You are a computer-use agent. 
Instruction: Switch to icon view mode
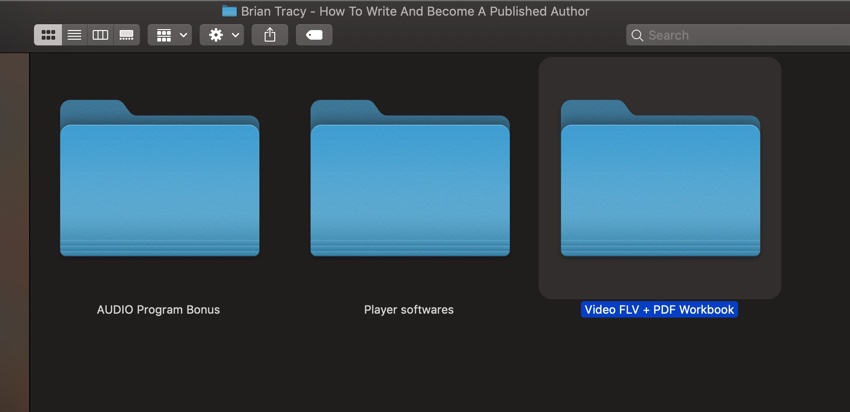[x=47, y=35]
